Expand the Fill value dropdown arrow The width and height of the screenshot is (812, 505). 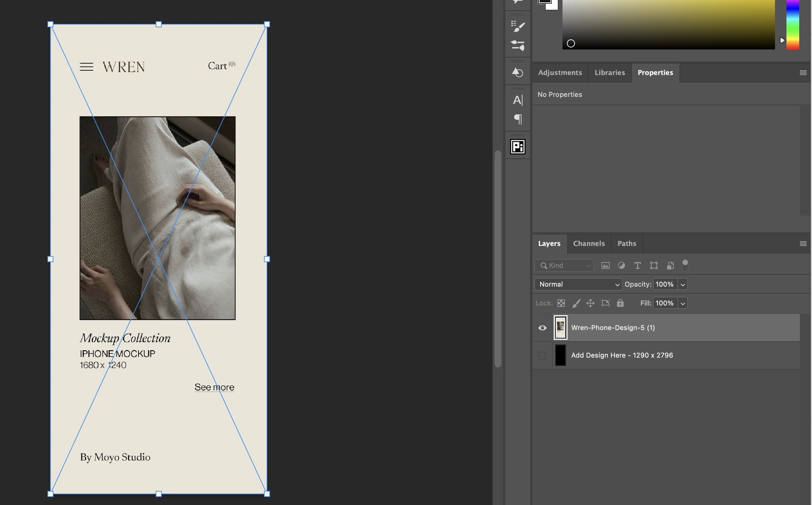pyautogui.click(x=683, y=303)
